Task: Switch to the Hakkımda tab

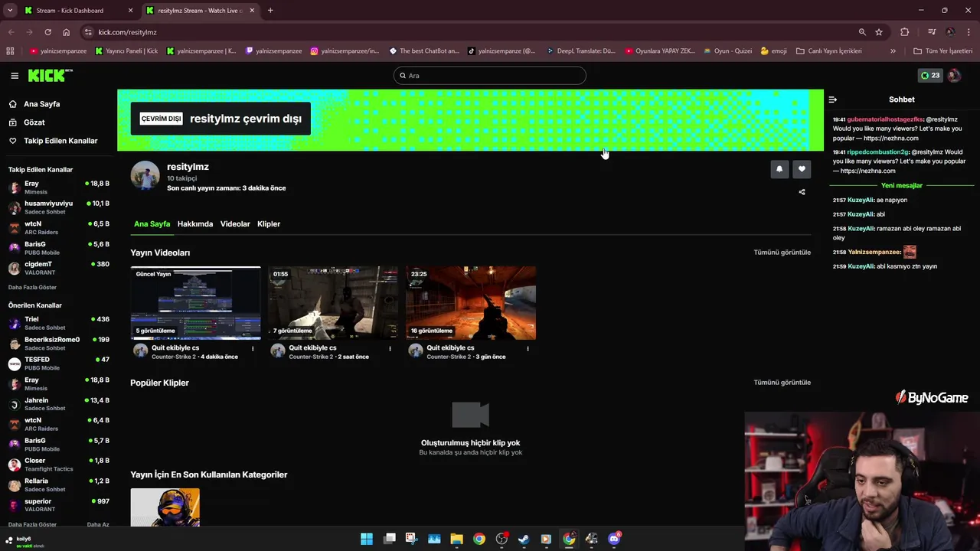Action: (195, 224)
